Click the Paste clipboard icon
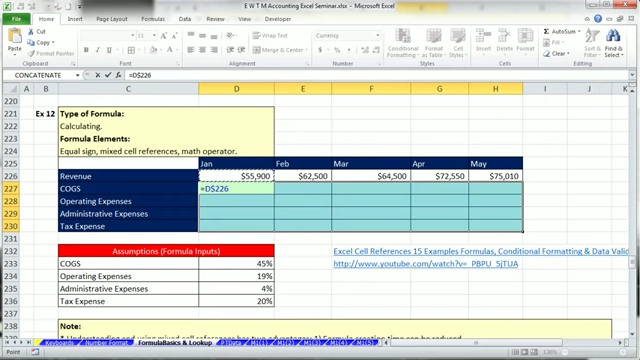 [15, 36]
